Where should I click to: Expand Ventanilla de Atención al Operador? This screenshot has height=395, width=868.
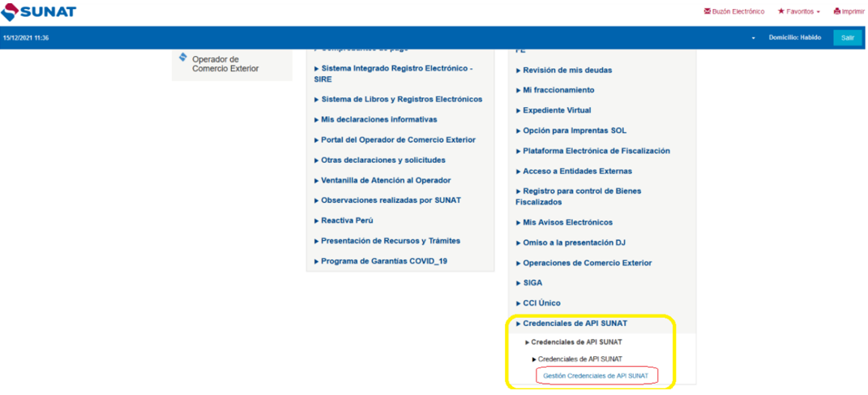pos(382,180)
